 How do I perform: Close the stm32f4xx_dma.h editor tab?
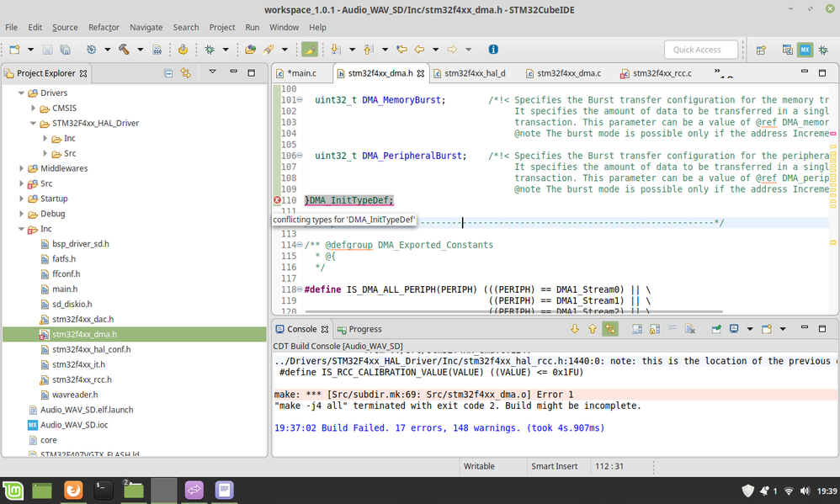tap(421, 73)
